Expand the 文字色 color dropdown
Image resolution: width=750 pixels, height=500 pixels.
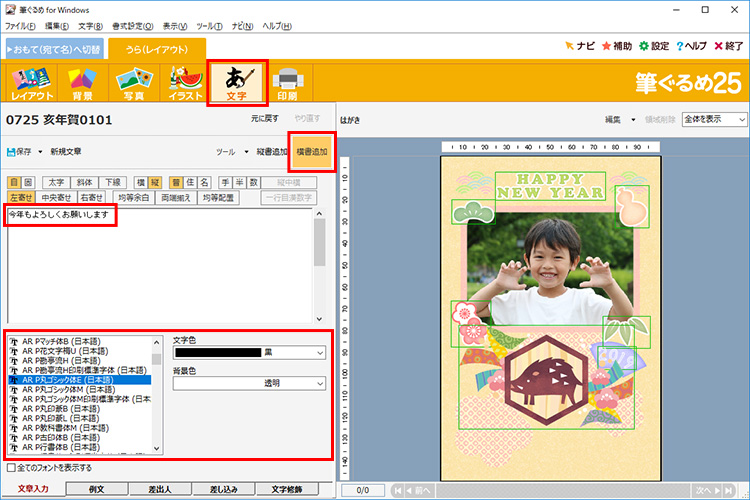pyautogui.click(x=318, y=353)
